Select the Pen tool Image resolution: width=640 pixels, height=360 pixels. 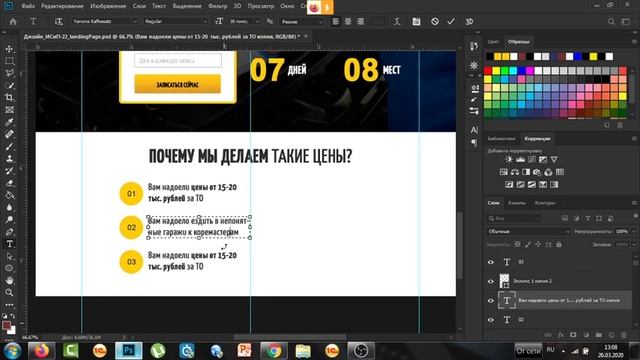coord(9,232)
